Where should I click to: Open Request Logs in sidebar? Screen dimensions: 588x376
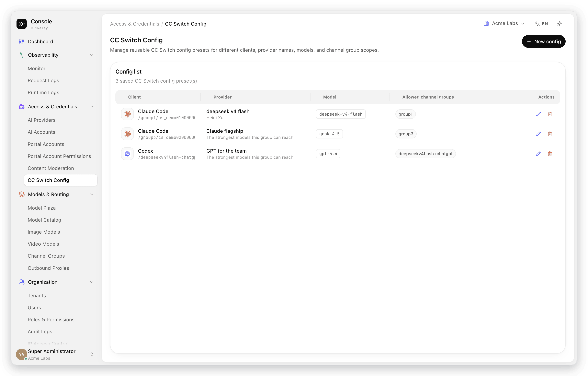(x=43, y=80)
